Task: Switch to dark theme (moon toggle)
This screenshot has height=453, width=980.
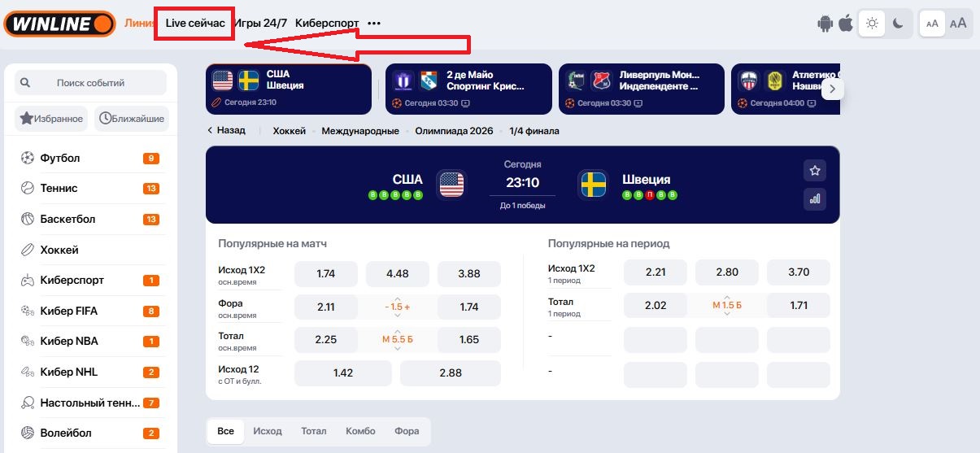Action: (898, 24)
